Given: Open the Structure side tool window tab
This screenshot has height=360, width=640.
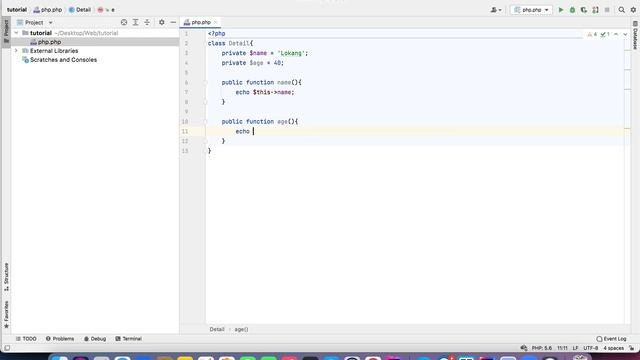Looking at the screenshot, I should (x=6, y=277).
